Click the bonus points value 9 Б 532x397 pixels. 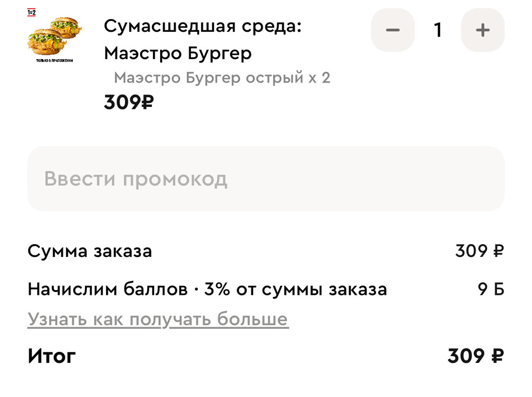pos(491,289)
